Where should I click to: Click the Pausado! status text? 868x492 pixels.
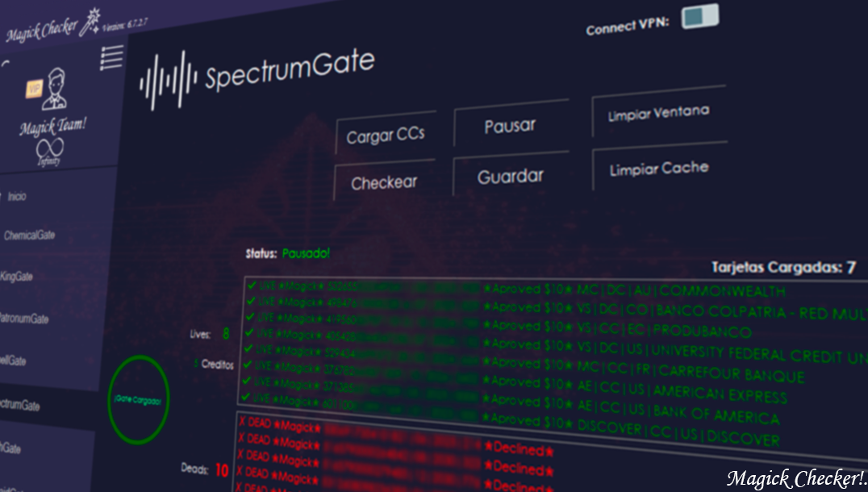click(x=306, y=253)
